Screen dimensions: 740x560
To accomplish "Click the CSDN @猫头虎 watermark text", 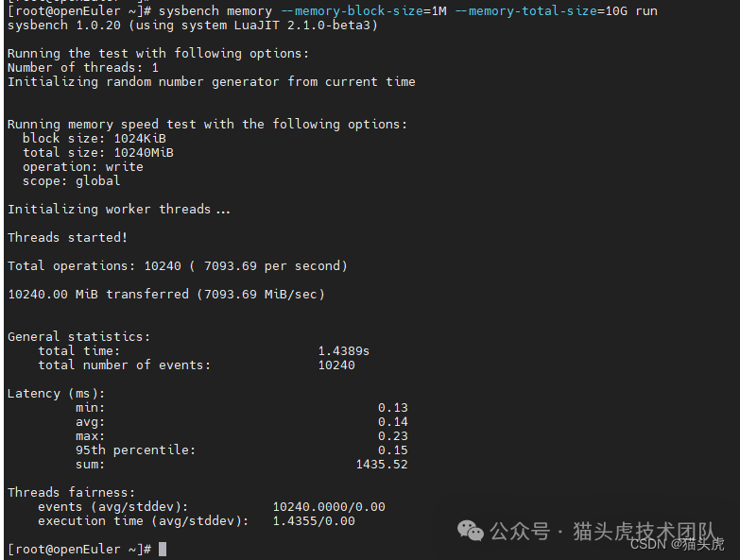I will point(677,544).
